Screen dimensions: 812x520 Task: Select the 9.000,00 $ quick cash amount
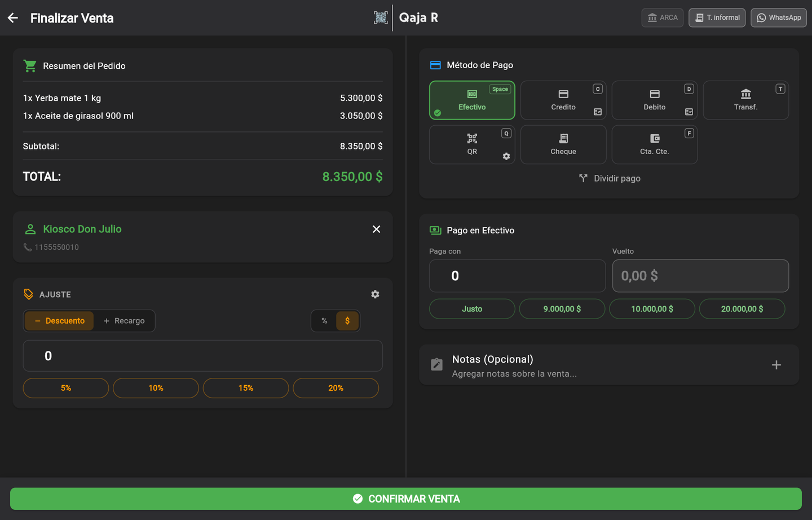[x=562, y=309]
